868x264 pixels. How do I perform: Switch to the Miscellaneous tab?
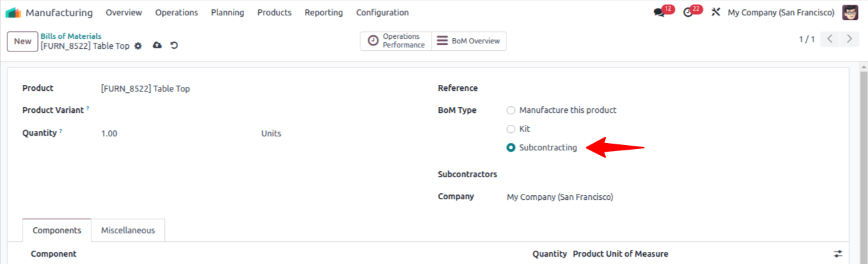tap(128, 230)
